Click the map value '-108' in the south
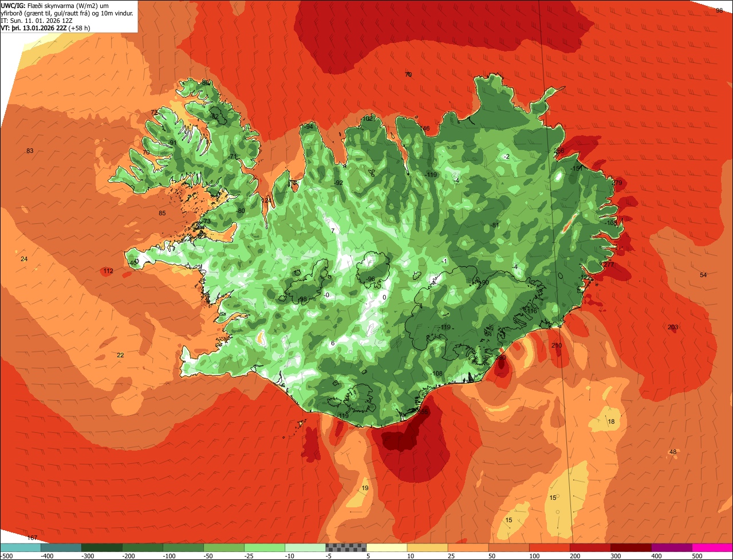Screen dimensions: 733x560 [x=436, y=373]
